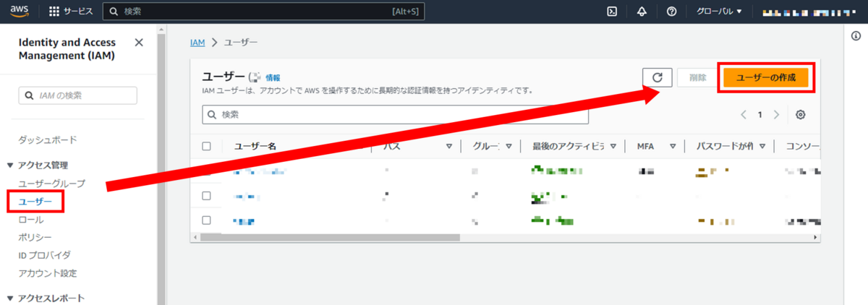Open ID プロバイダ in sidebar
The image size is (868, 305).
coord(45,255)
